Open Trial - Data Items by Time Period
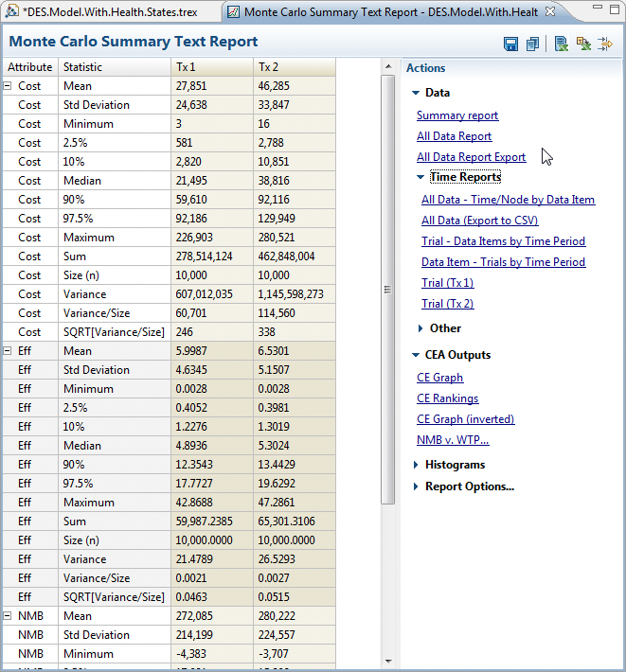 point(504,241)
